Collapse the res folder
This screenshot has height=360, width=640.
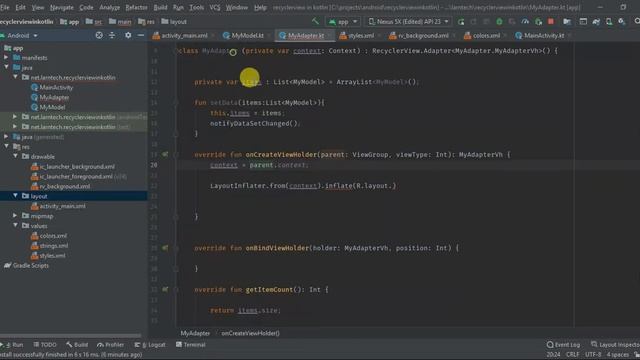pos(6,147)
